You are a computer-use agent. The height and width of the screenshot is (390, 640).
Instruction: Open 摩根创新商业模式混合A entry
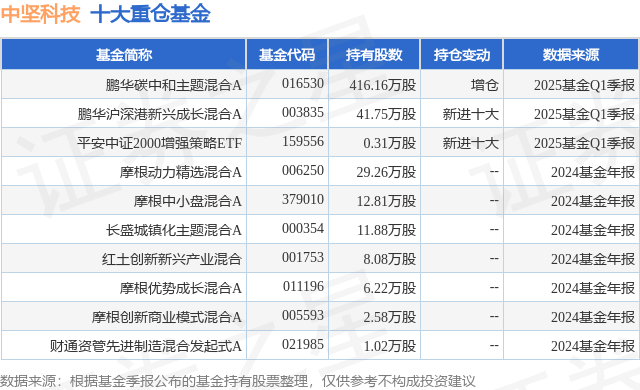click(x=167, y=317)
